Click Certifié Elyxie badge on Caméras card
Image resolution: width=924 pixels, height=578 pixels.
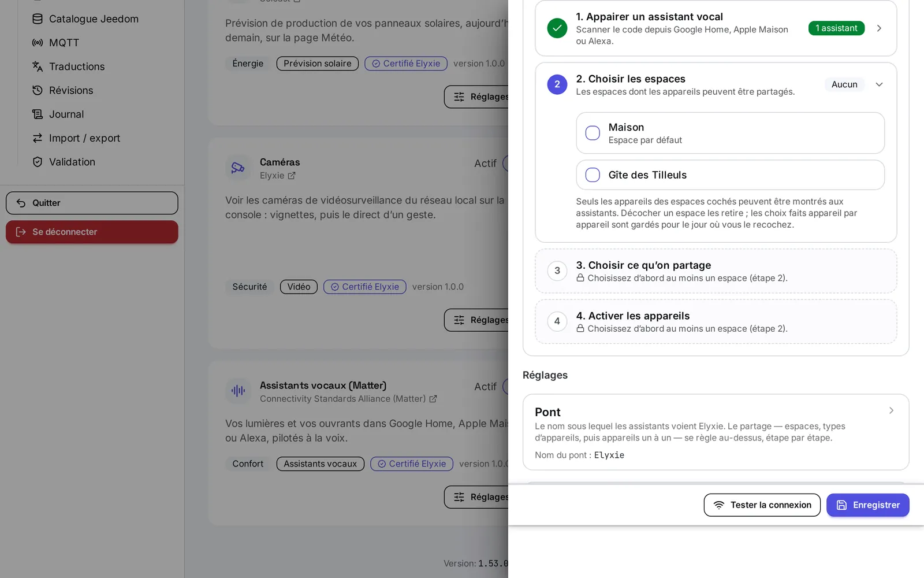click(x=365, y=287)
